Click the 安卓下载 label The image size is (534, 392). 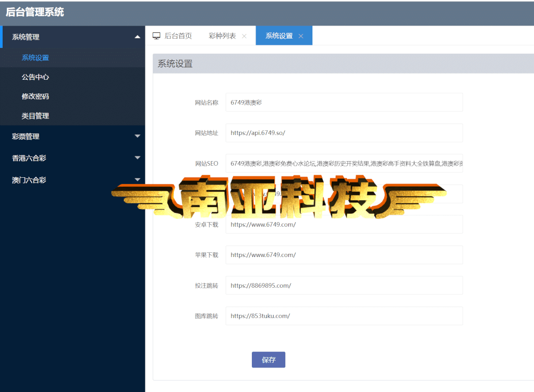(207, 225)
